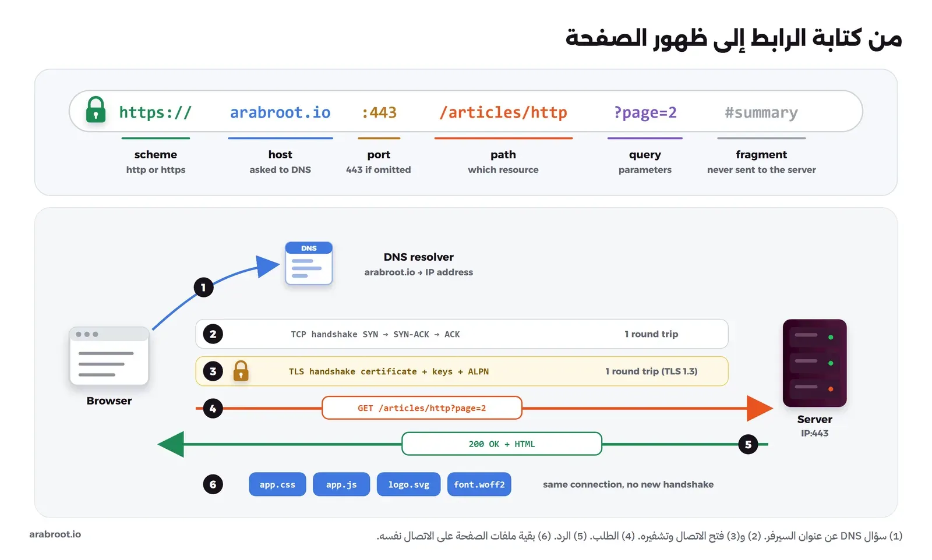Click the 'DNS resolver' heading

(x=418, y=257)
